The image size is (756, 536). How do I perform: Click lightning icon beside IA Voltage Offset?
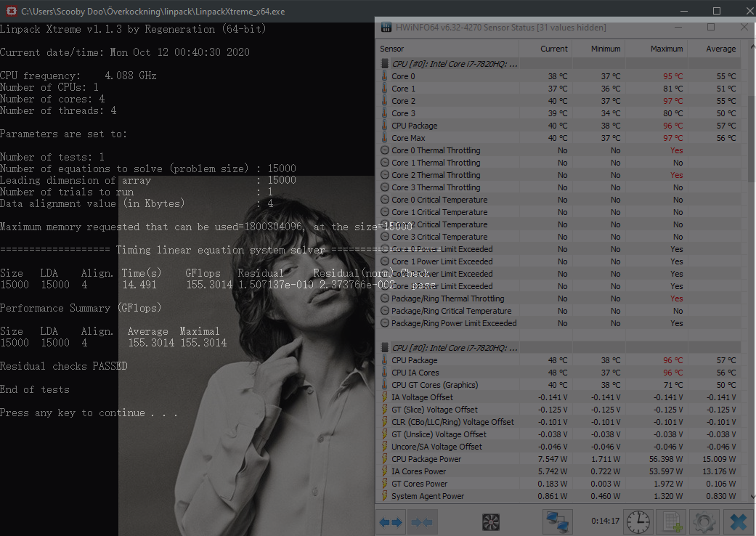(385, 397)
